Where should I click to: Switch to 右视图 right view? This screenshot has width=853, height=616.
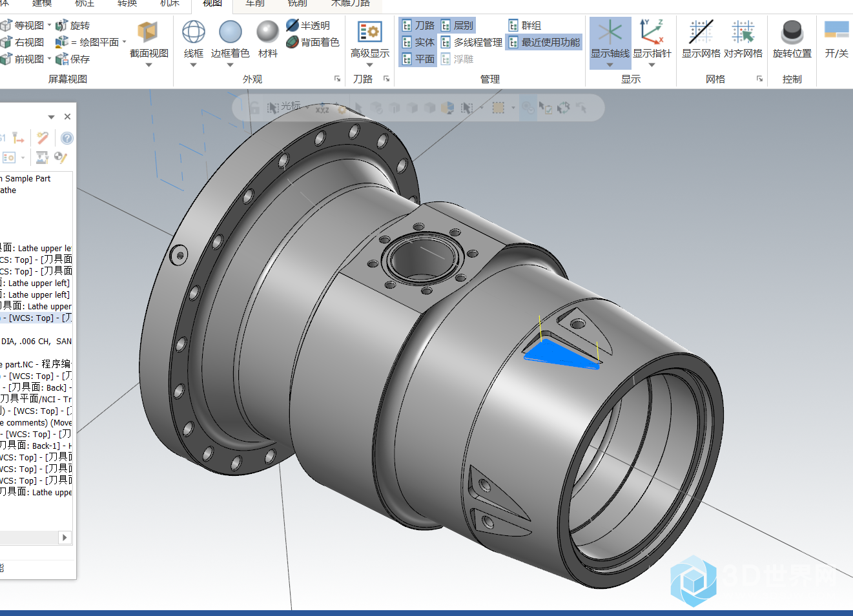click(23, 42)
